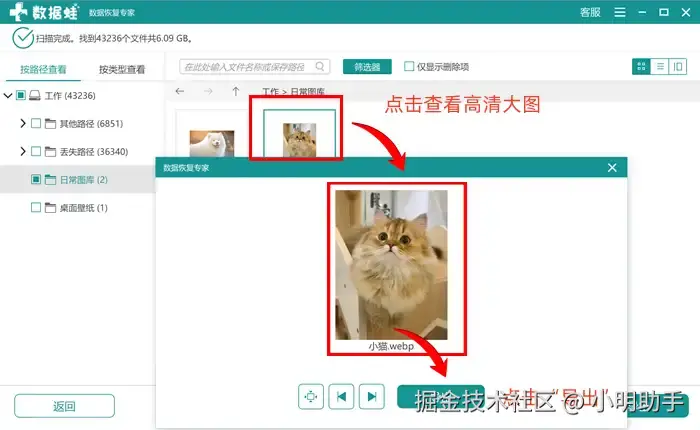
Task: Toggle checkbox for 工作 (43236)
Action: click(21, 95)
